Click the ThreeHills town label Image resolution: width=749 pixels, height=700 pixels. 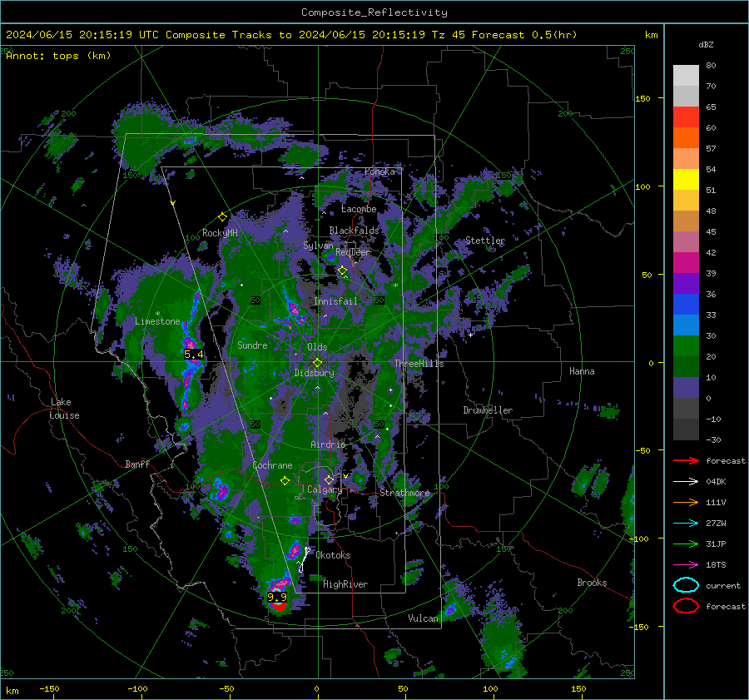(x=419, y=364)
